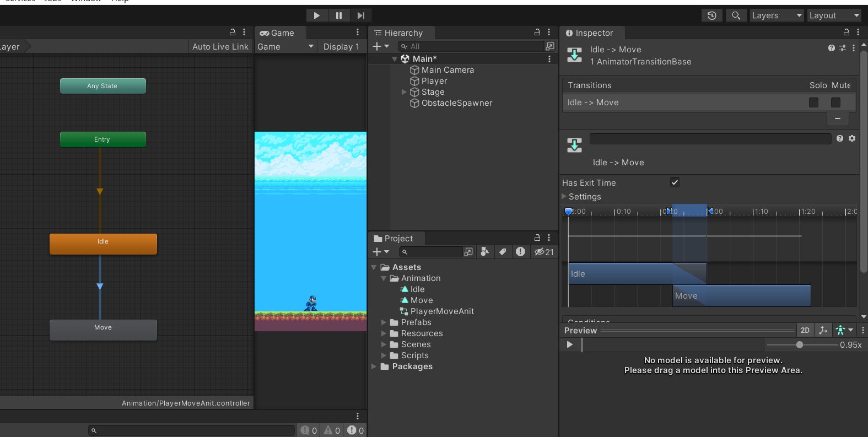Image resolution: width=868 pixels, height=437 pixels.
Task: Open the preview avatar dropdown icon
Action: [844, 330]
